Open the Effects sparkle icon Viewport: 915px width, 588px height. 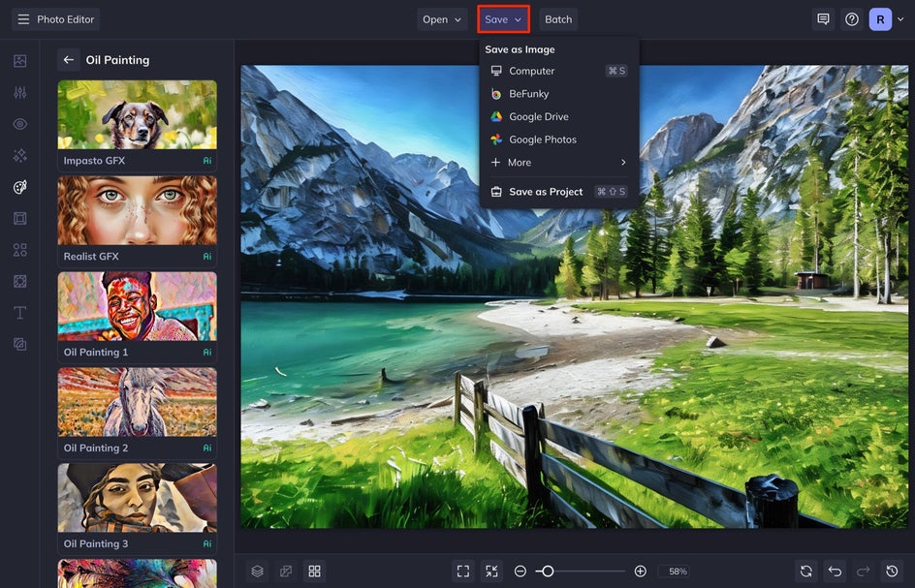(x=19, y=155)
